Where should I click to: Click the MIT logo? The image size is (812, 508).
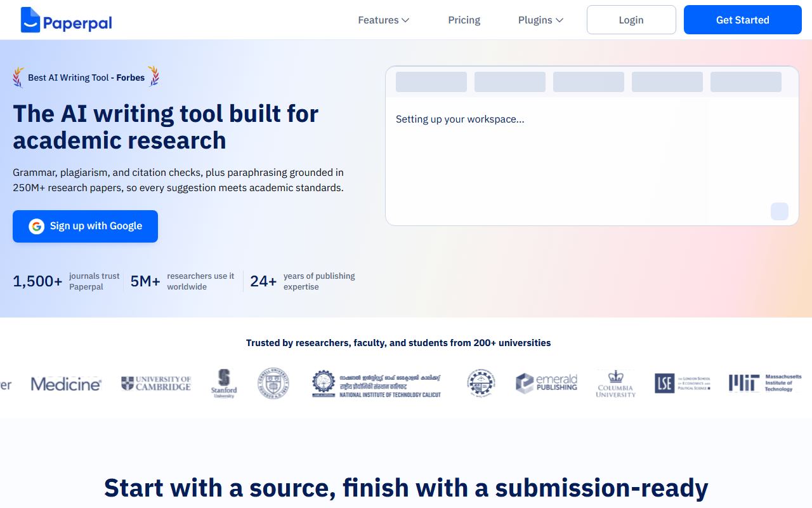(x=765, y=383)
